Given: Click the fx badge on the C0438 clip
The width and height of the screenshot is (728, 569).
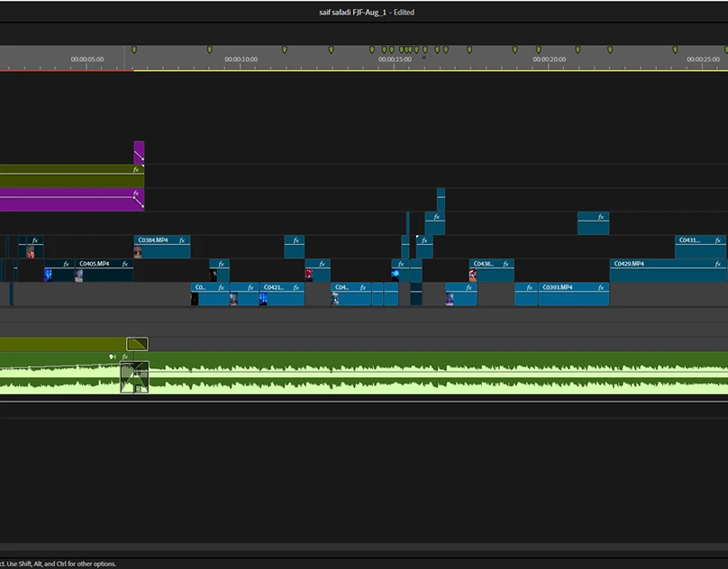Looking at the screenshot, I should [x=506, y=264].
